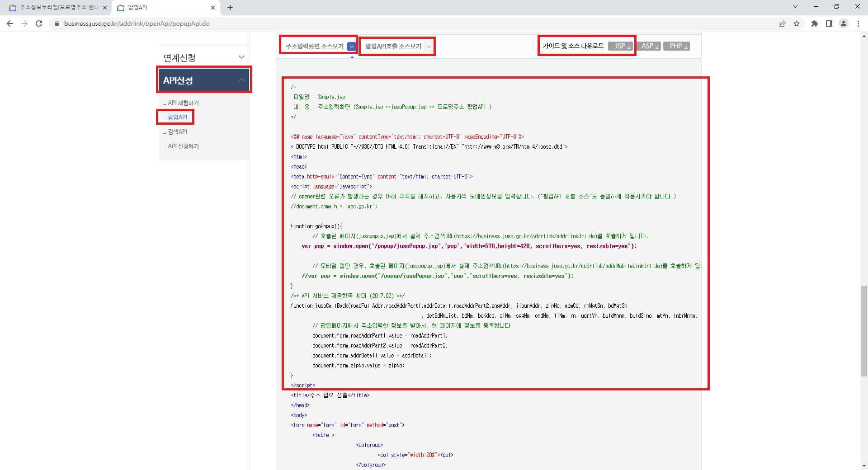Share this page icon
The image size is (868, 470).
point(782,23)
